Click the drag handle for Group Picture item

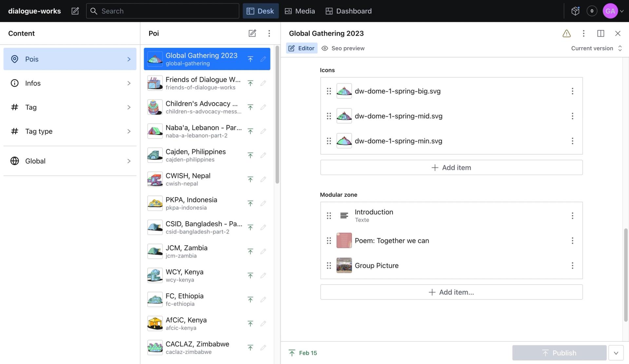point(329,266)
